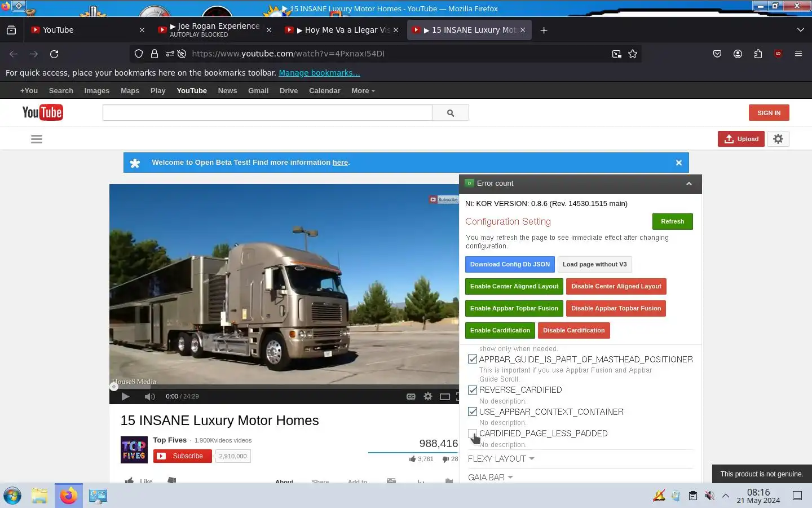Play the video with the play button
This screenshot has width=812, height=508.
(125, 396)
